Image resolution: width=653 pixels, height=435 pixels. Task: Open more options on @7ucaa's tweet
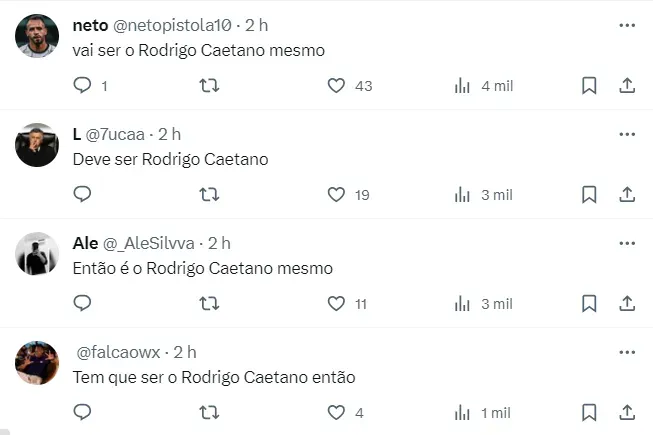tap(627, 134)
